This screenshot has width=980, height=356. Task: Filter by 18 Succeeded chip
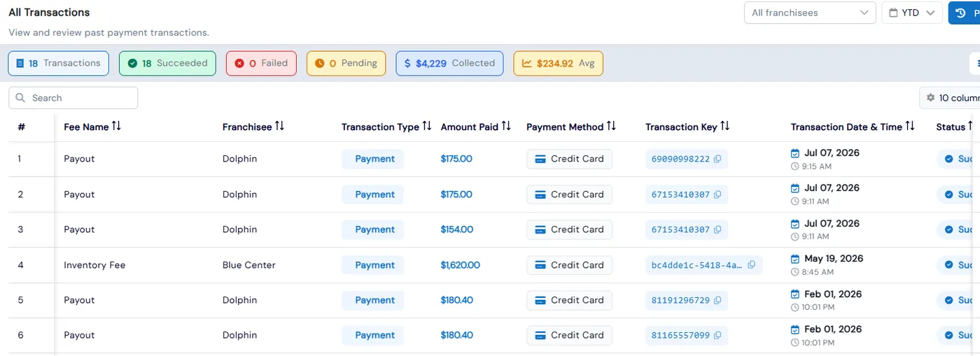point(167,63)
